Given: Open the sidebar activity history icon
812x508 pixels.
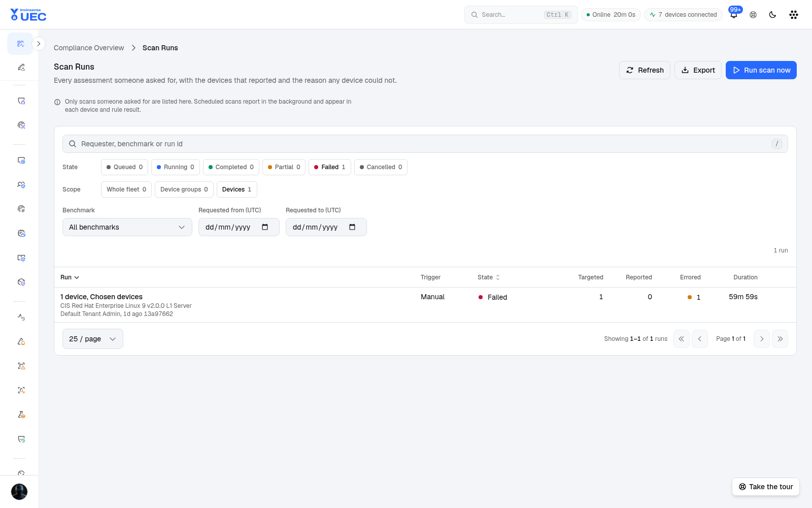Looking at the screenshot, I should click(x=21, y=317).
